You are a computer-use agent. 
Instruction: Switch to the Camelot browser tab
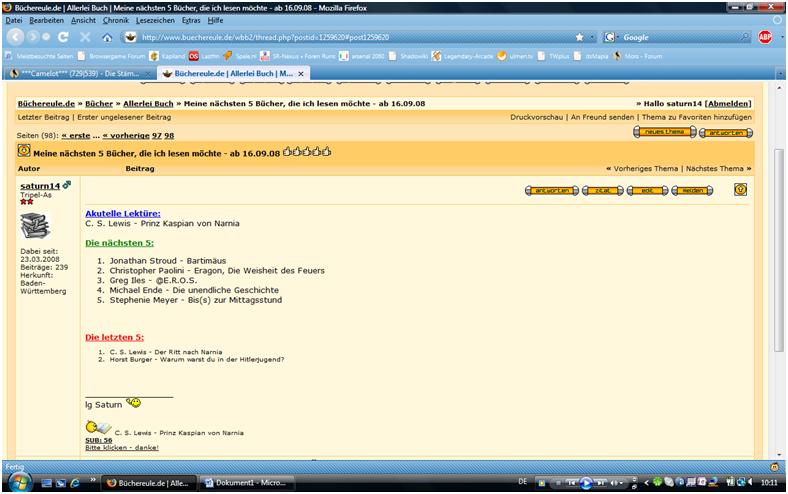click(x=75, y=74)
